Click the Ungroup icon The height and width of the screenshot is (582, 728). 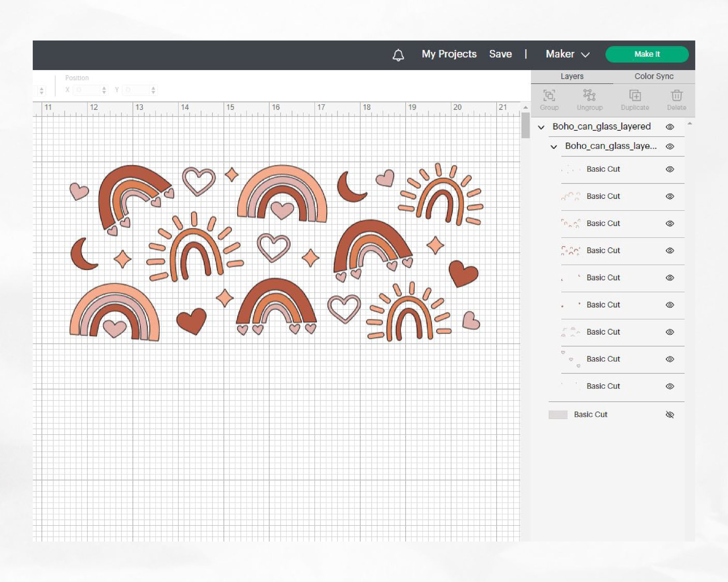pyautogui.click(x=589, y=96)
